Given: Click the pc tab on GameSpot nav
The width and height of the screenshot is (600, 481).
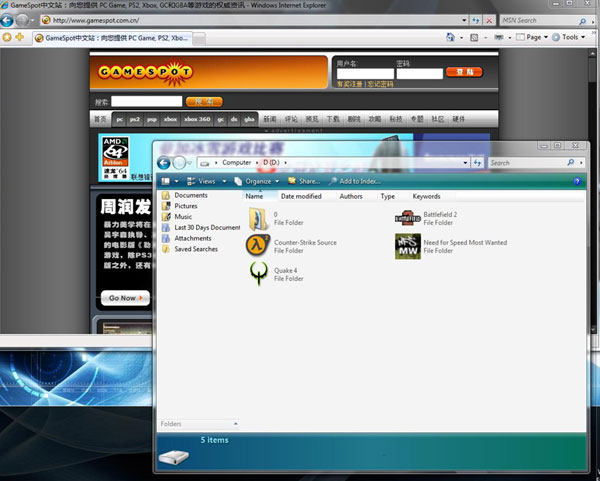Looking at the screenshot, I should click(x=119, y=119).
